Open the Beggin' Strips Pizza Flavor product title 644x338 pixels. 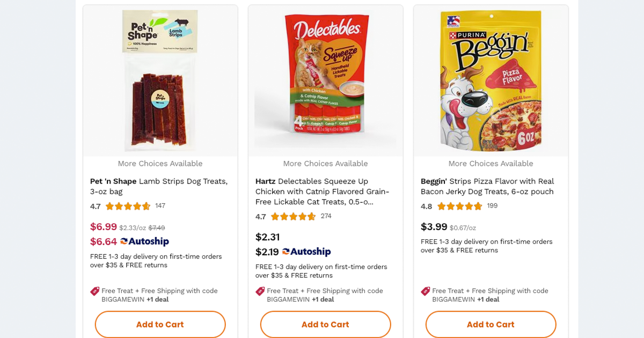click(487, 186)
